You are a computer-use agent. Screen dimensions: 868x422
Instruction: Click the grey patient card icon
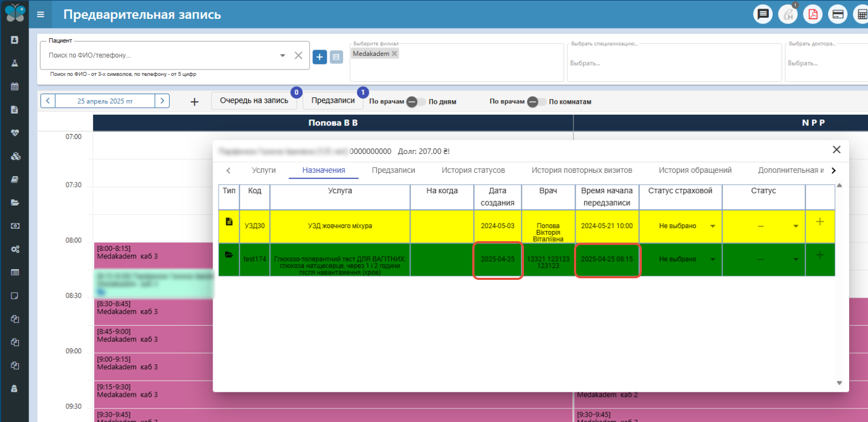(x=337, y=57)
